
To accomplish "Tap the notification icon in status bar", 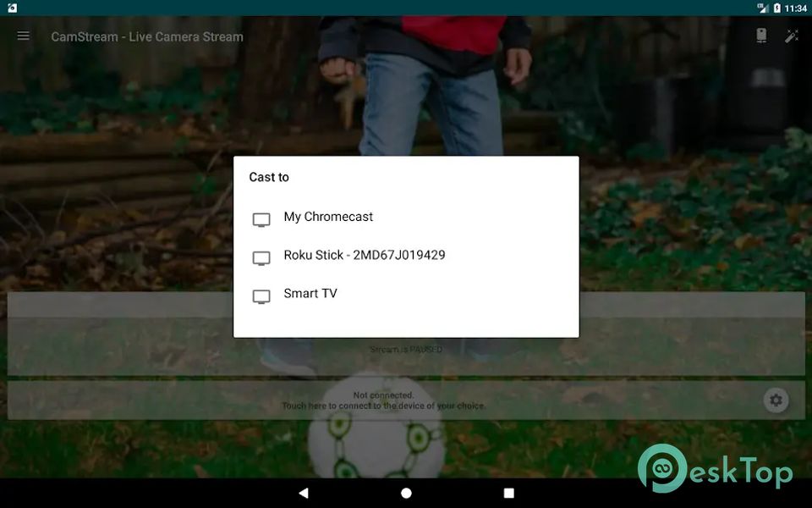I will pyautogui.click(x=13, y=8).
